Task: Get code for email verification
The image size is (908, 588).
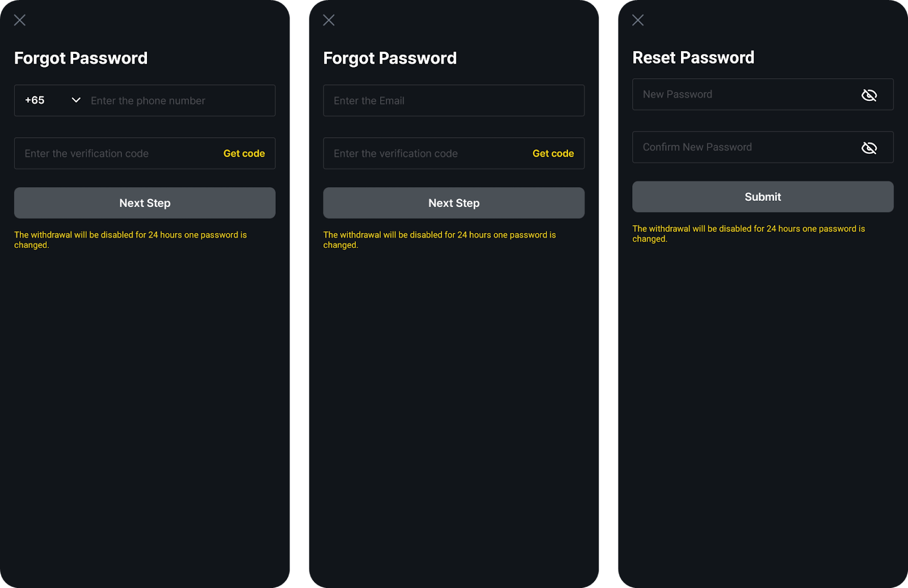Action: [553, 153]
